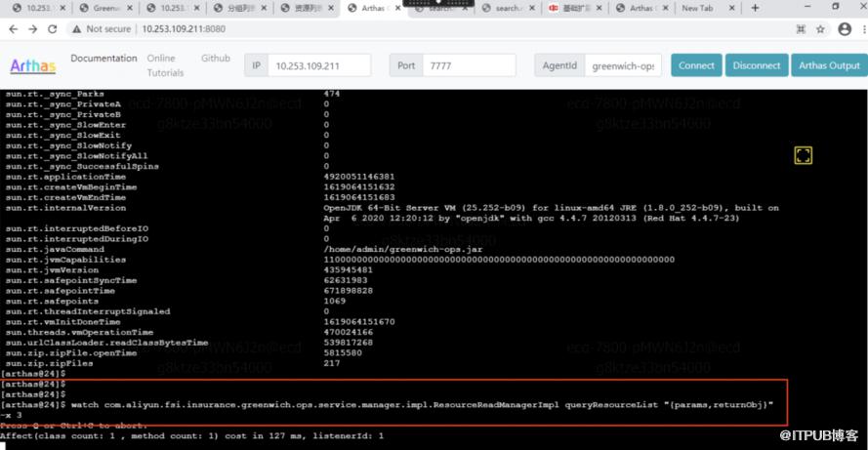The width and height of the screenshot is (868, 450).
Task: Focus the Port input field
Action: tap(469, 65)
